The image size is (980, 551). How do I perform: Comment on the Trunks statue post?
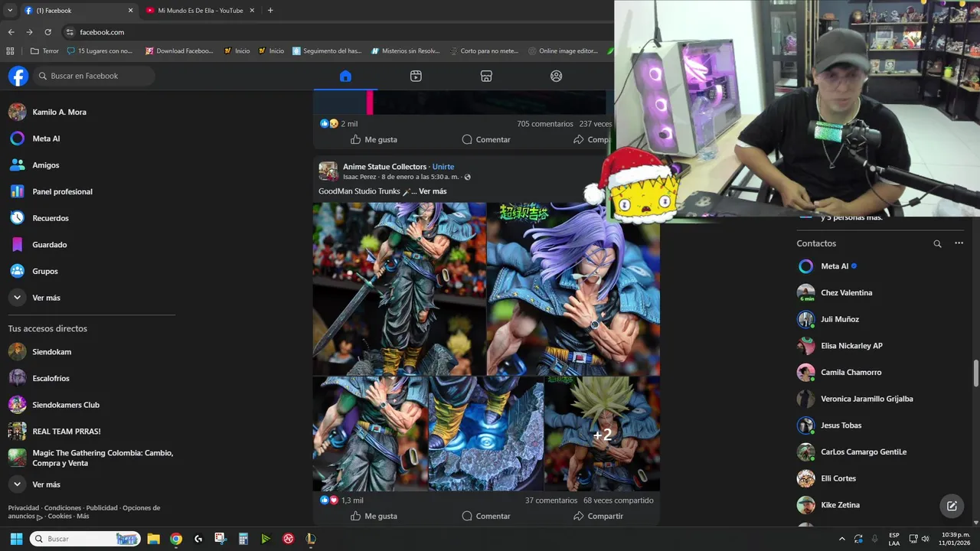486,516
